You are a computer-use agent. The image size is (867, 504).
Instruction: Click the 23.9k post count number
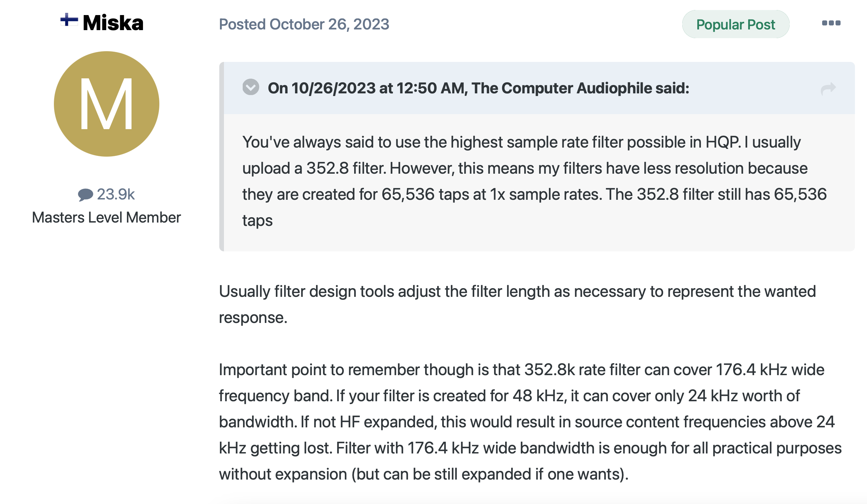(x=115, y=194)
